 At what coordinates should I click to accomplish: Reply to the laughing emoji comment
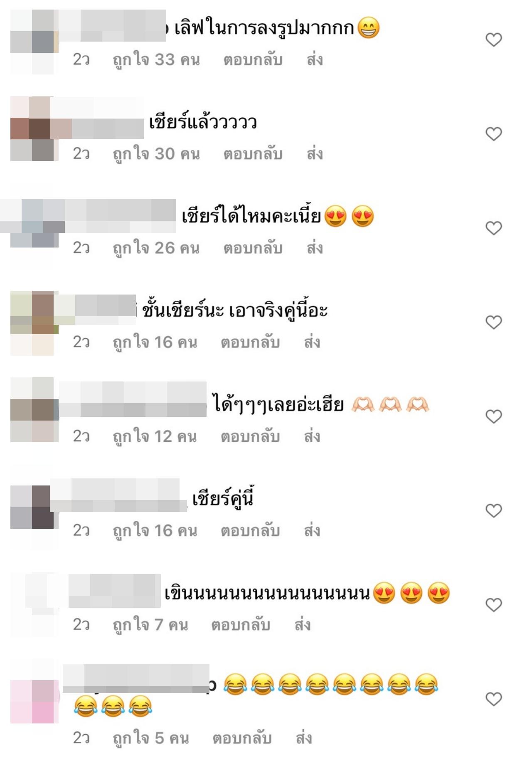(x=242, y=738)
